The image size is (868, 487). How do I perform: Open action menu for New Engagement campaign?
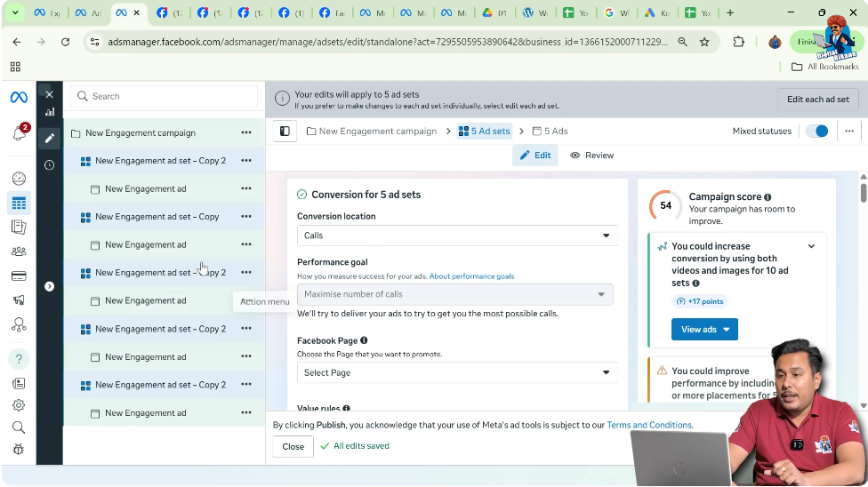pos(246,132)
